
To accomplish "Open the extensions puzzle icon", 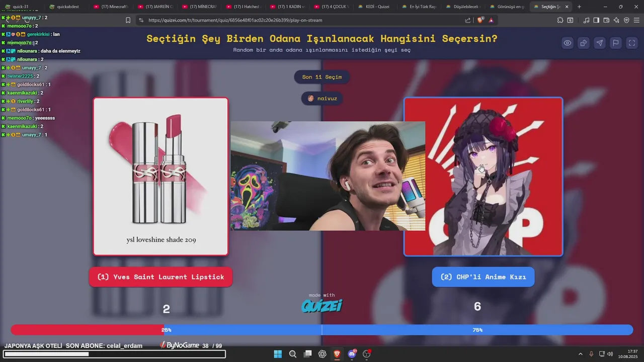I will point(560,20).
